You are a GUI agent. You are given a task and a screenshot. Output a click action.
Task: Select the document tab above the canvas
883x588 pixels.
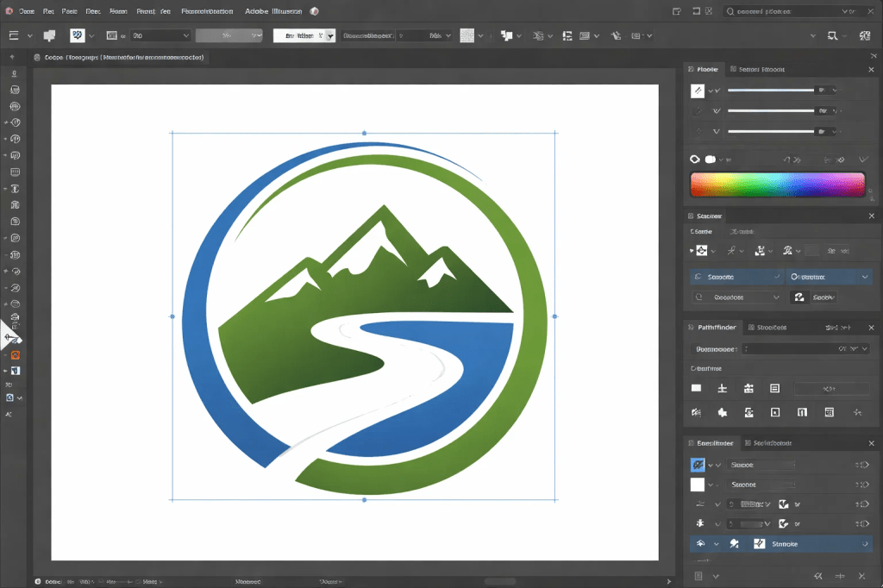pos(121,57)
